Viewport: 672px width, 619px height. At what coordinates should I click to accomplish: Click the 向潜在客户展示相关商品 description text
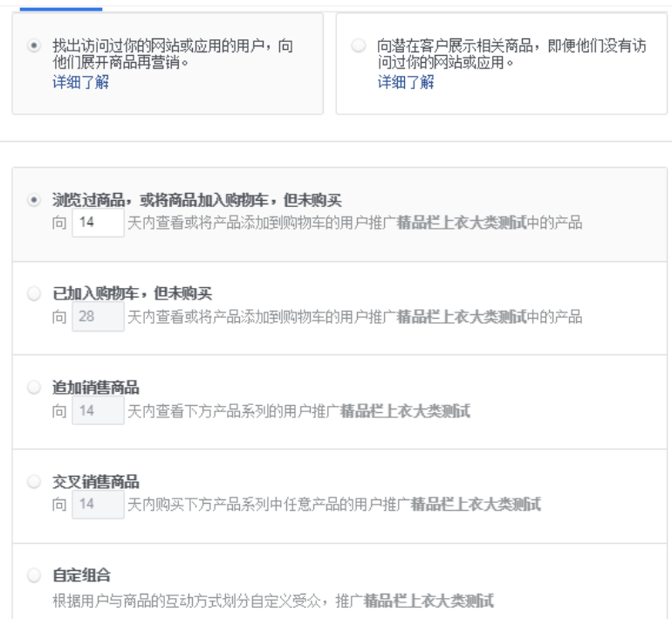511,54
